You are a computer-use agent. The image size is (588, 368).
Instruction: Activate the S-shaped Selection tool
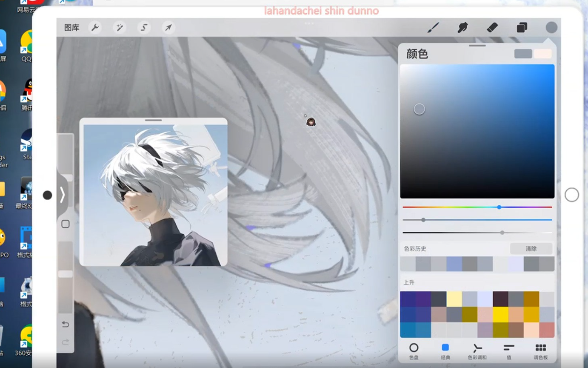[x=144, y=28]
